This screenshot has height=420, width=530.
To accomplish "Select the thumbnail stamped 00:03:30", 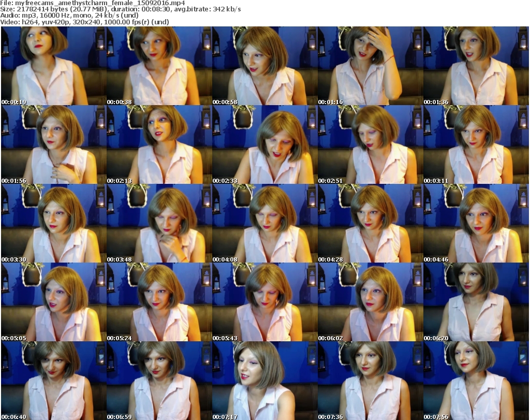I will click(53, 223).
